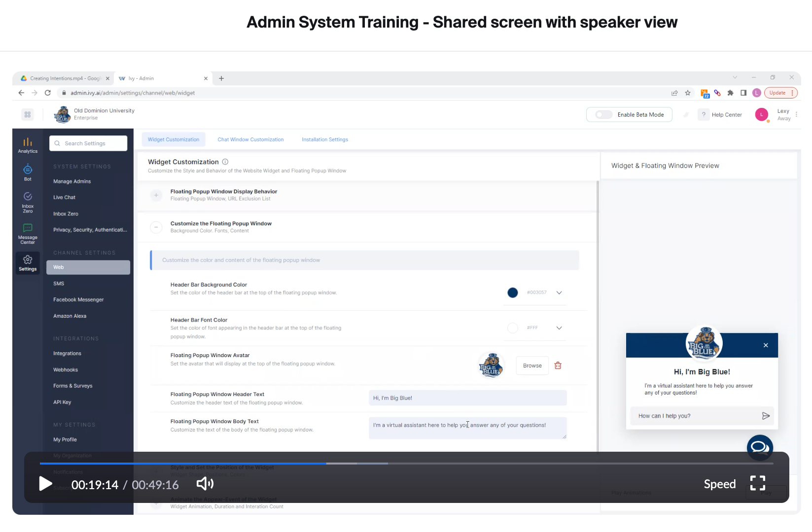
Task: Open Header Bar Background Color dropdown
Action: 559,293
